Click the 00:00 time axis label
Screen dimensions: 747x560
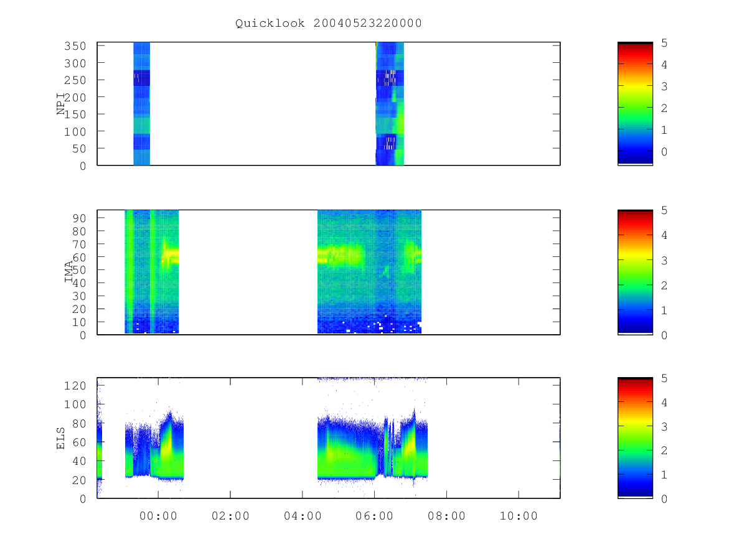point(158,516)
